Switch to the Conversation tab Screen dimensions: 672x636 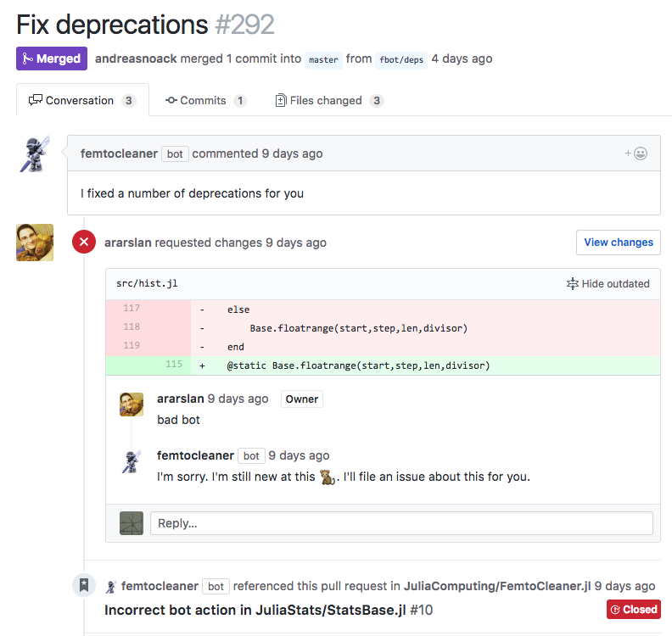(82, 100)
